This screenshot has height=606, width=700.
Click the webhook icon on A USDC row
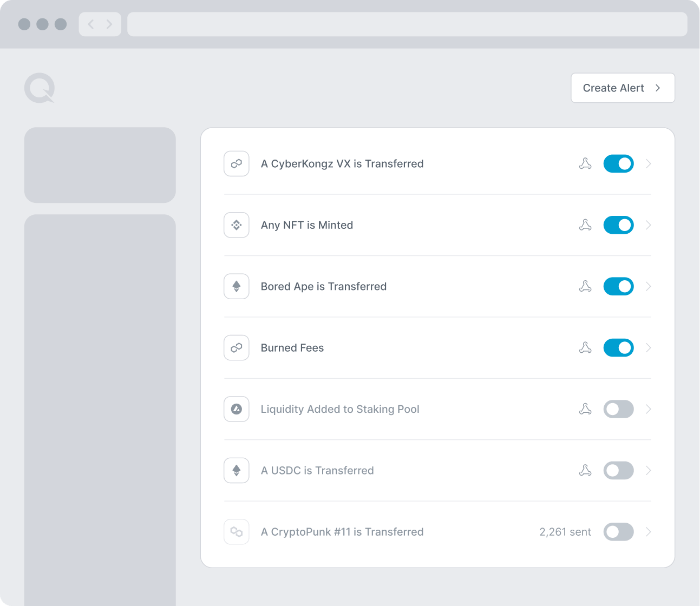click(585, 471)
